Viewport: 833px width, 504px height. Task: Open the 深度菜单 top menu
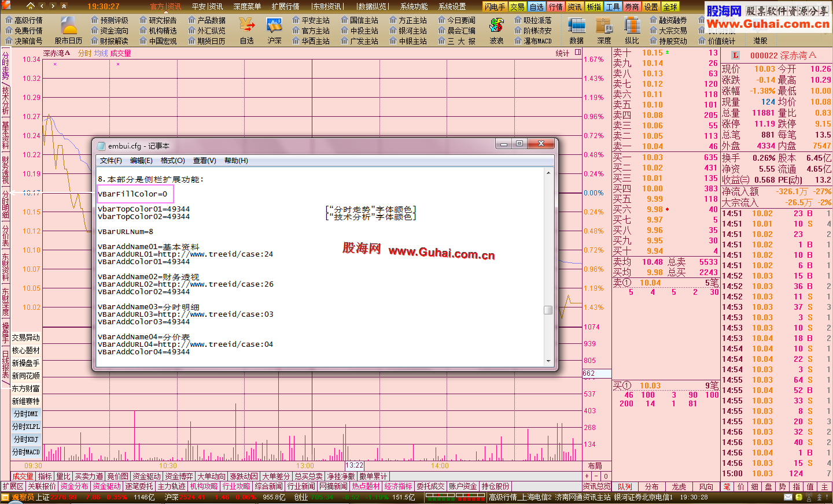[x=247, y=6]
